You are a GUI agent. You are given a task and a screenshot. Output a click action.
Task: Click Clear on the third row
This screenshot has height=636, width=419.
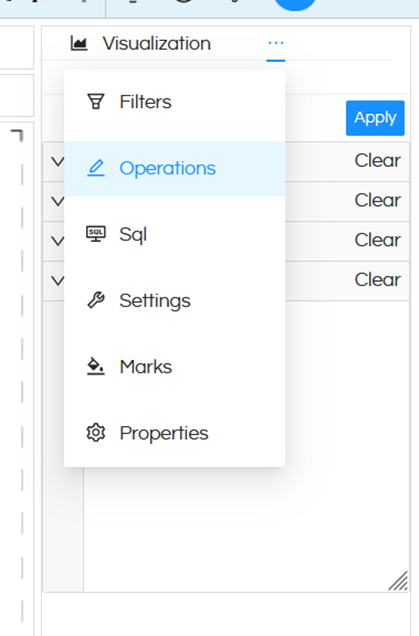[378, 240]
